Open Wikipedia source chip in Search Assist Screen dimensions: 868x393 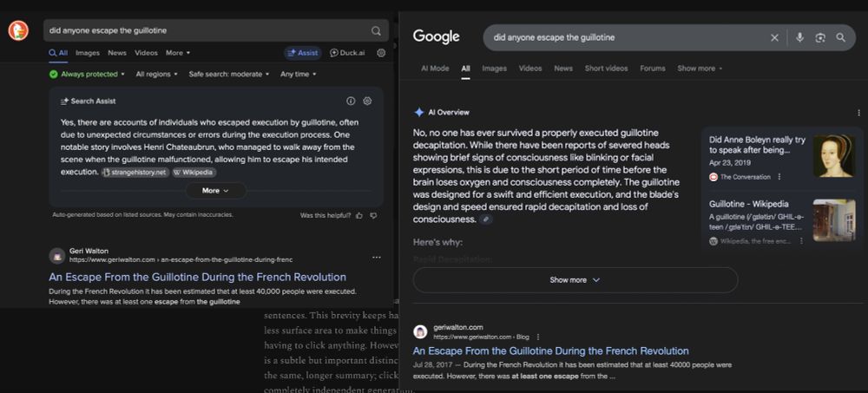coord(194,172)
